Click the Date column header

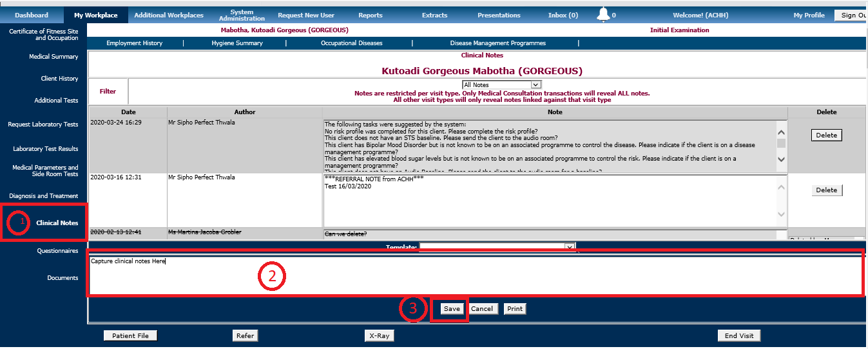[x=128, y=112]
